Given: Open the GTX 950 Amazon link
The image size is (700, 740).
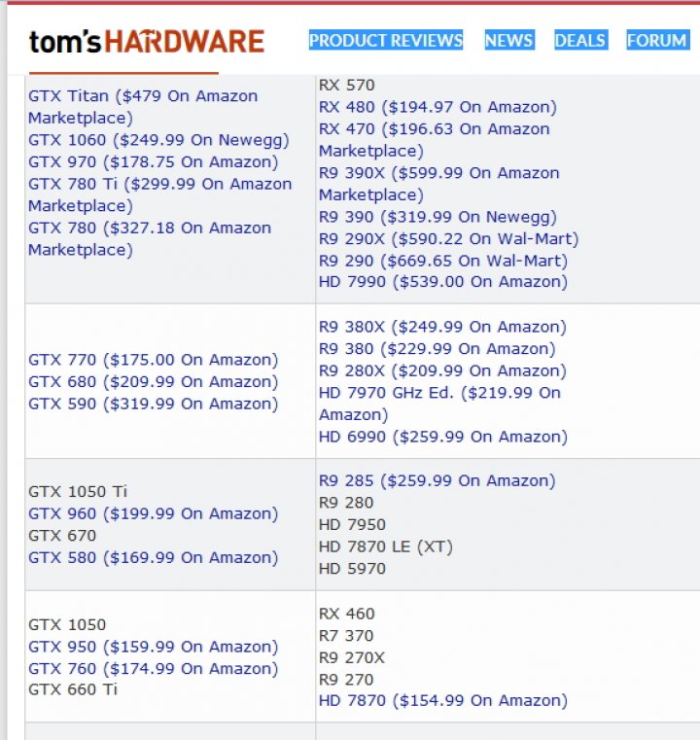Looking at the screenshot, I should click(x=154, y=647).
